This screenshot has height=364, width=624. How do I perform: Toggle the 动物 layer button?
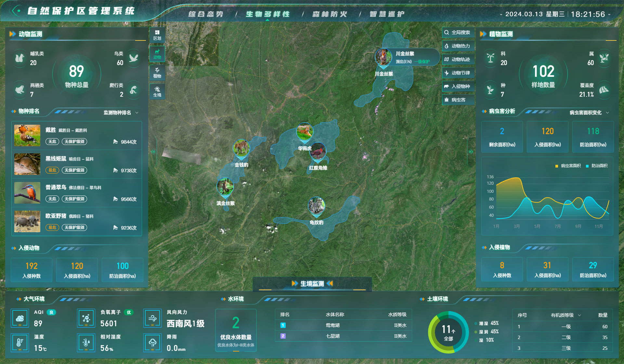pos(157,54)
